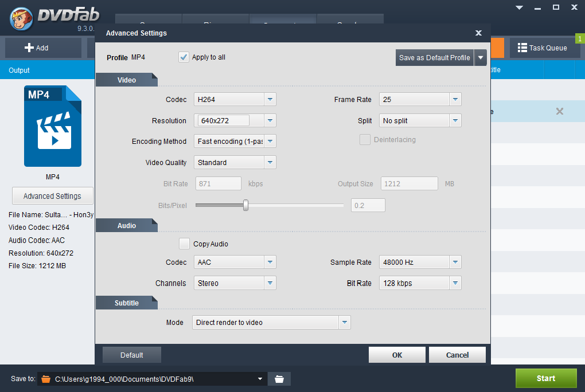The width and height of the screenshot is (585, 392).
Task: Close the Advanced Settings dialog
Action: (478, 33)
